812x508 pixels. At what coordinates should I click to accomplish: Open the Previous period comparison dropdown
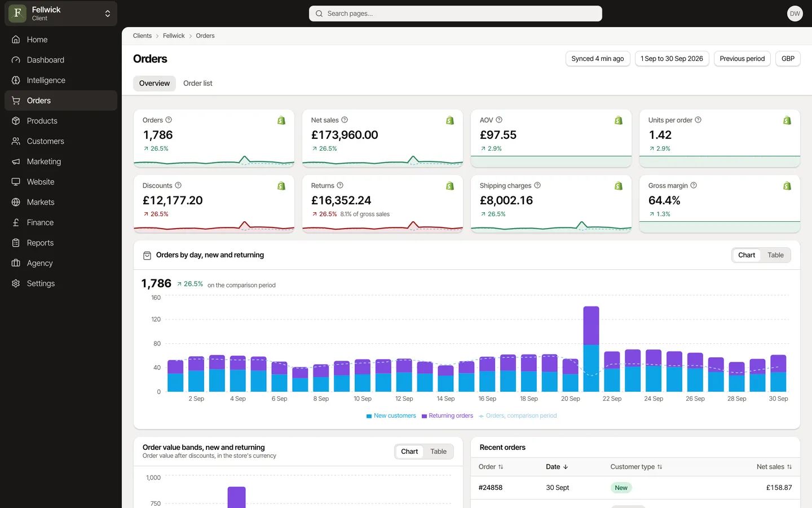(x=742, y=59)
